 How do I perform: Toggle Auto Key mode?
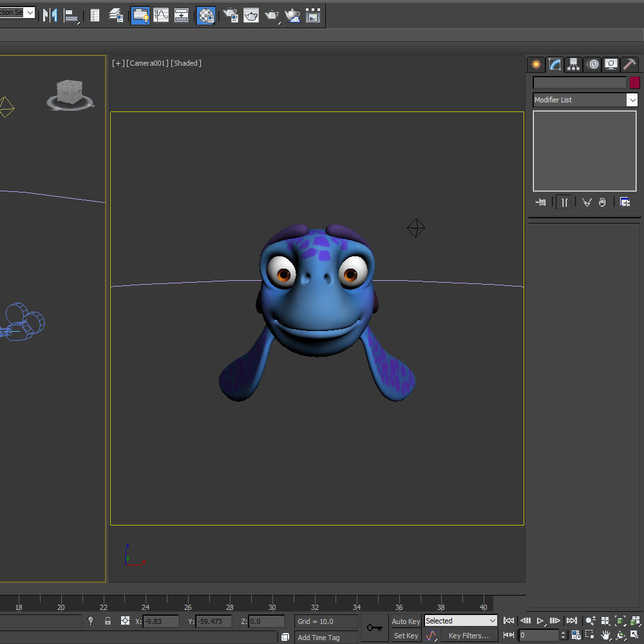pyautogui.click(x=406, y=621)
